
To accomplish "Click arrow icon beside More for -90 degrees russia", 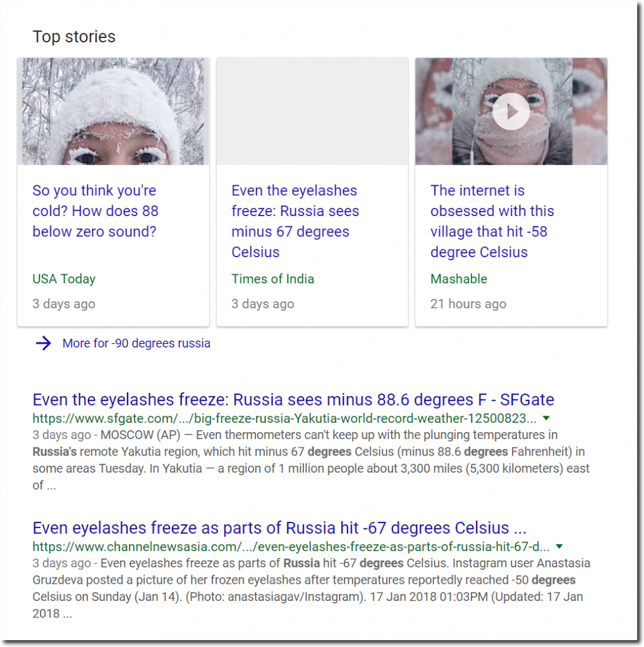I will 44,343.
